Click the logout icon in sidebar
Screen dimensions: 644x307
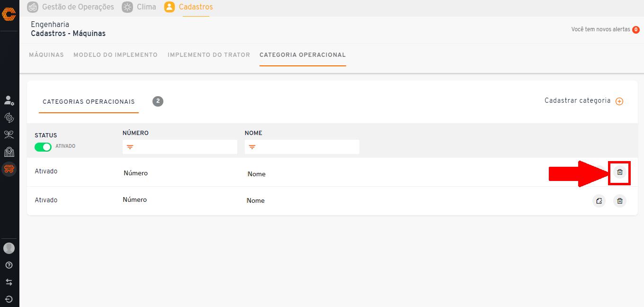click(9, 299)
